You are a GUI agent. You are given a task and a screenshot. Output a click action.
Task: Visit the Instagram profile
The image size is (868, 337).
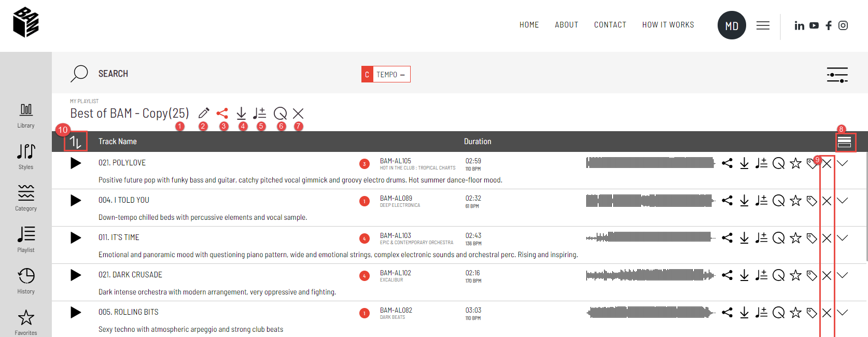point(843,25)
